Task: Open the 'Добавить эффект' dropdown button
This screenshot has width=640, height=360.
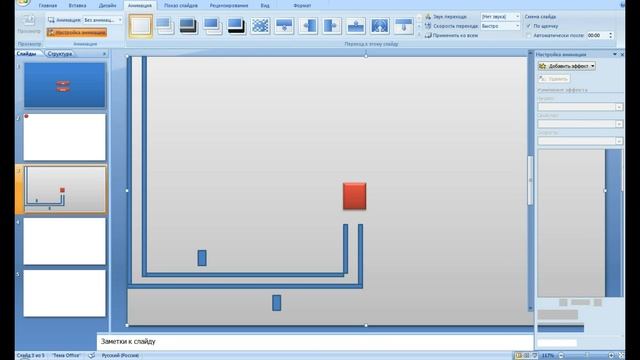Action: tap(566, 66)
